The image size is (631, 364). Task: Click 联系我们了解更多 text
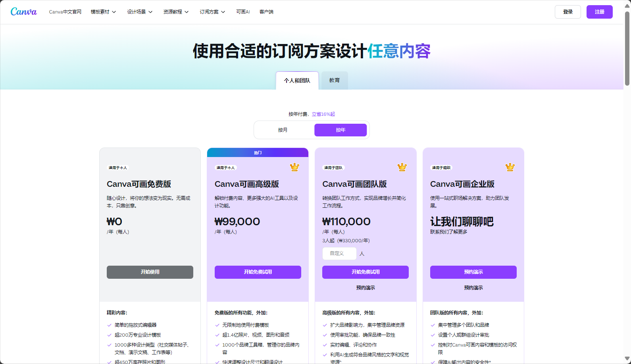pyautogui.click(x=449, y=232)
